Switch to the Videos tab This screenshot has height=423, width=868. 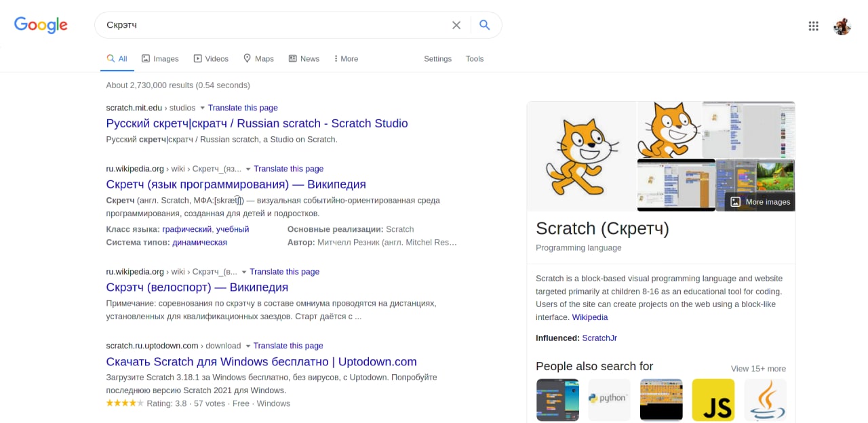tap(211, 59)
